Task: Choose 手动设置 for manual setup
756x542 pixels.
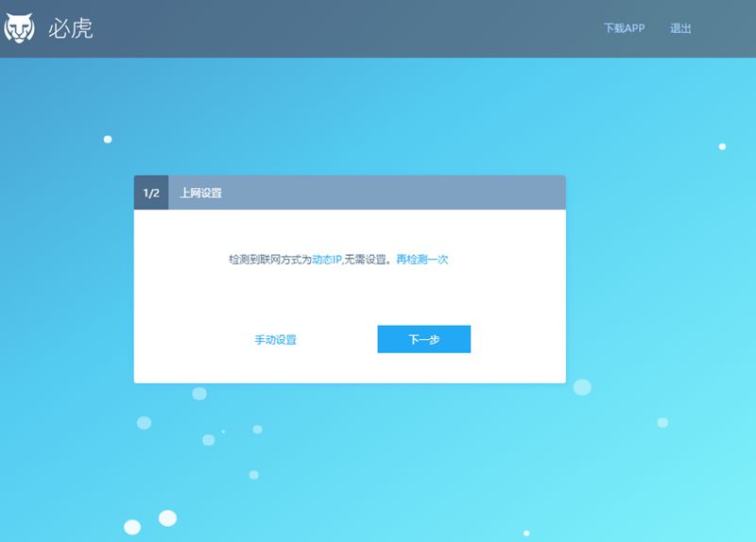Action: (x=275, y=340)
